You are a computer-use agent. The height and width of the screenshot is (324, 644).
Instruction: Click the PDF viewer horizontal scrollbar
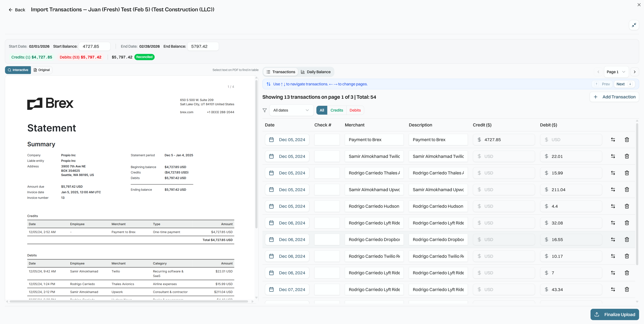[128, 302]
